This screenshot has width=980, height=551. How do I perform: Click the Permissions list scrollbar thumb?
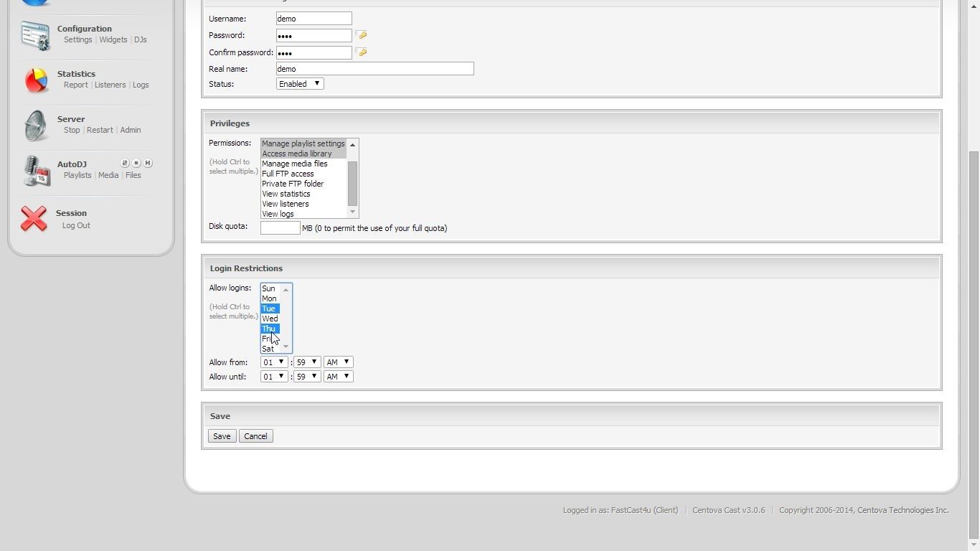pyautogui.click(x=352, y=183)
